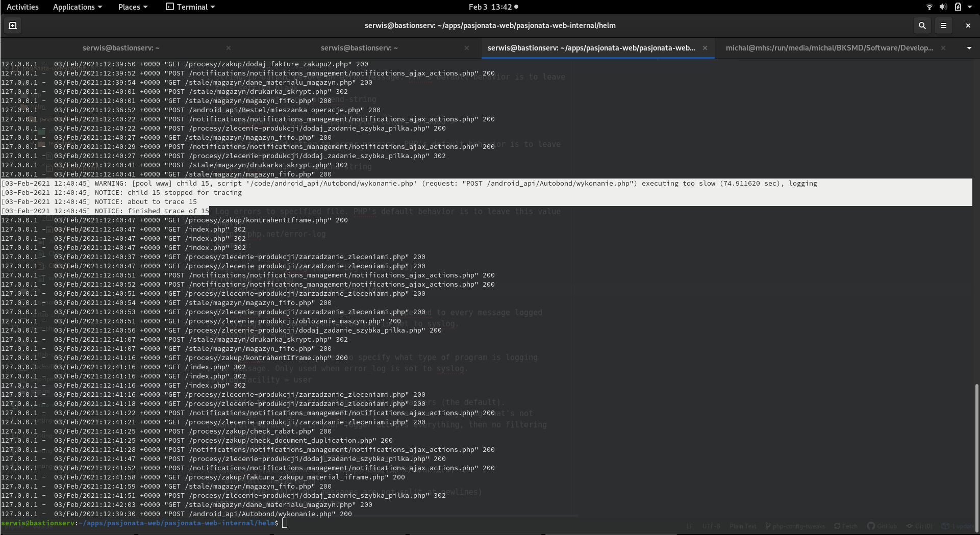Click 'NOTICE: child 15 stopped for tracing' line

(121, 193)
